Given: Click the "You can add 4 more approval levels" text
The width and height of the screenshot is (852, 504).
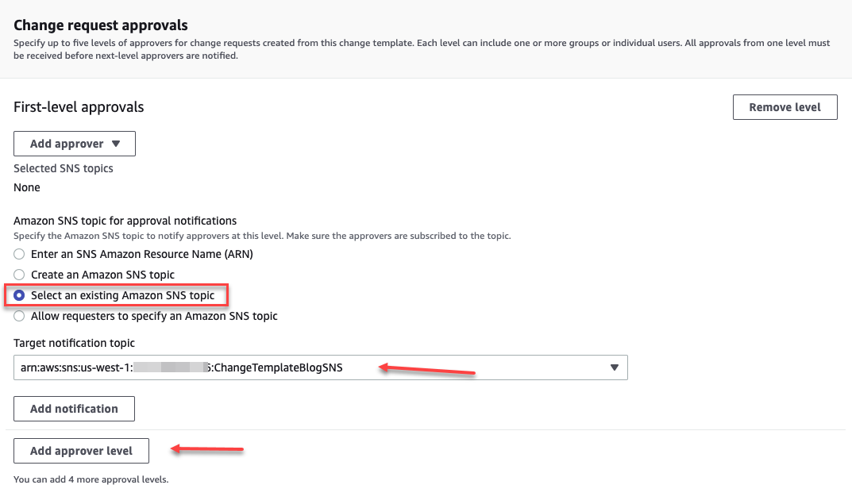Looking at the screenshot, I should 90,479.
